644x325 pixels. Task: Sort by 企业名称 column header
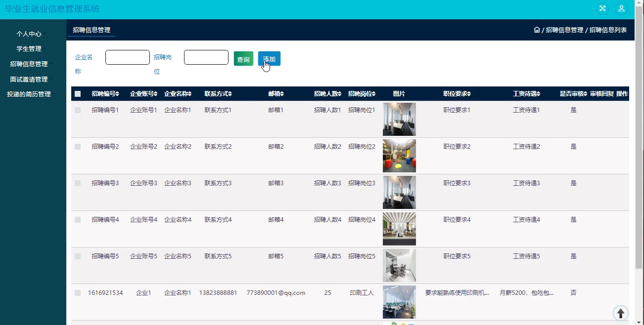coord(178,94)
